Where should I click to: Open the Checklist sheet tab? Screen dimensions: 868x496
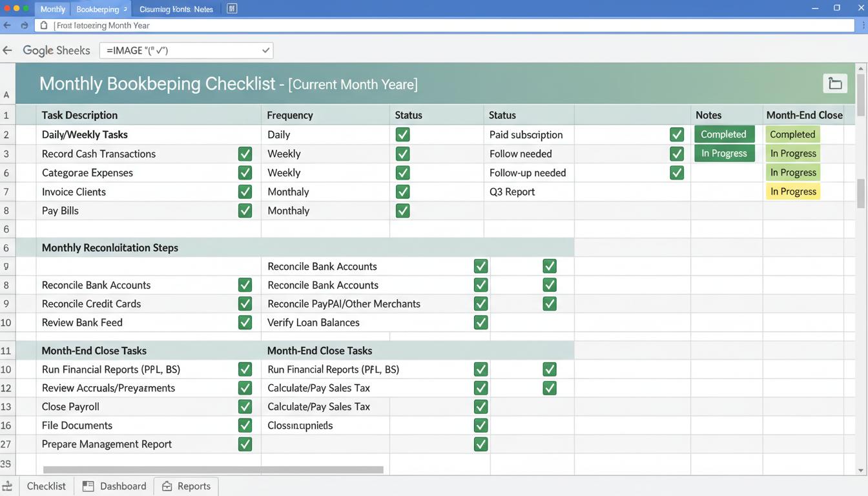click(46, 486)
